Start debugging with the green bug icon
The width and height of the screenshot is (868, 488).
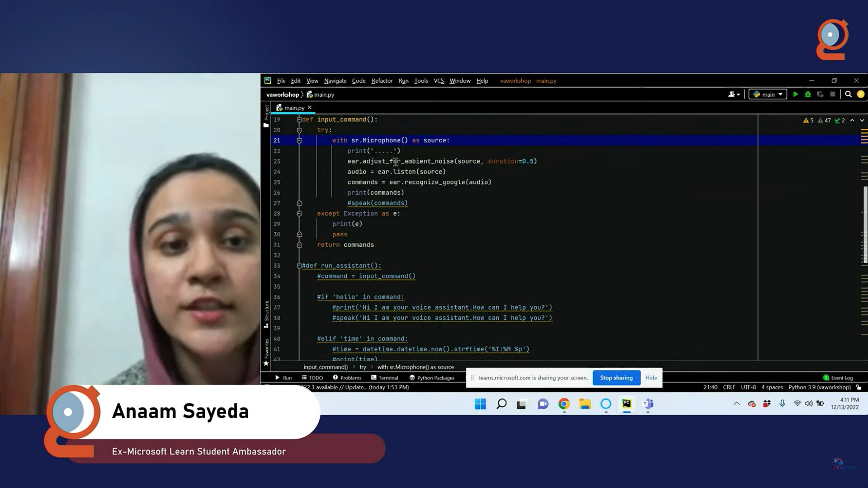pos(808,94)
